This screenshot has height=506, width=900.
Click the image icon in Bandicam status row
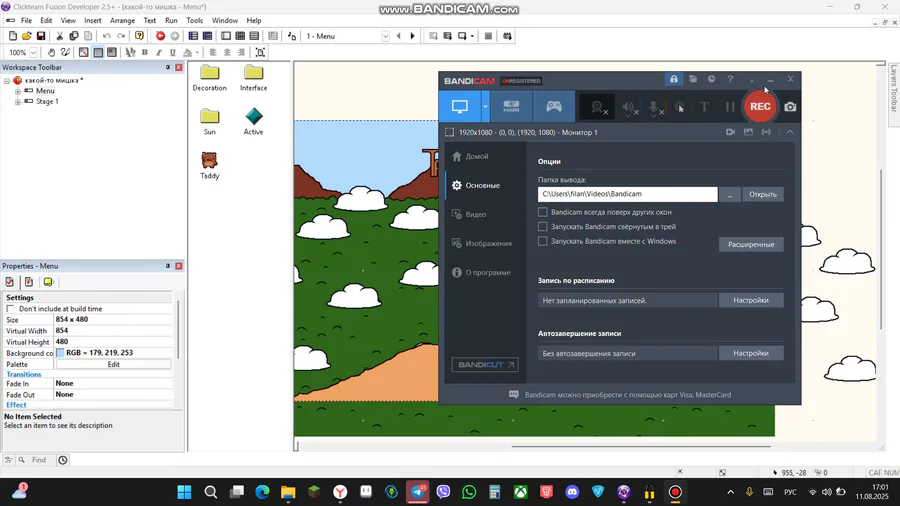point(748,132)
